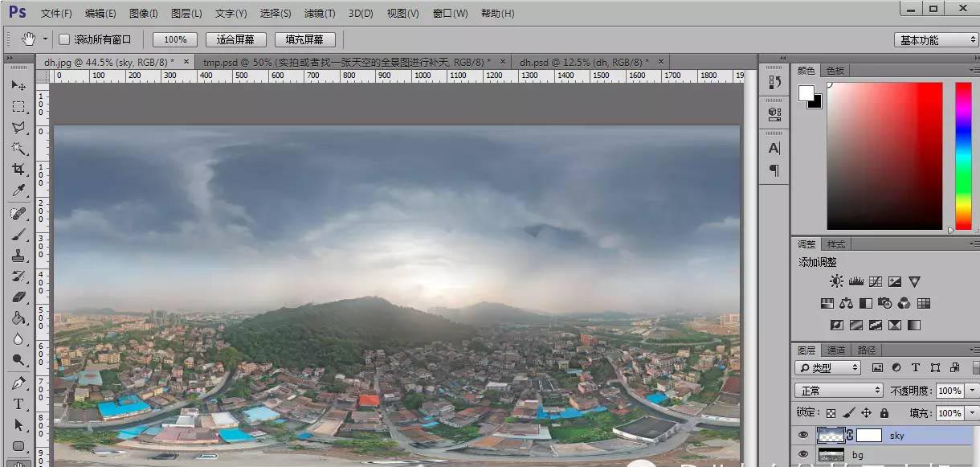Add a Brightness/Contrast adjustment
Image resolution: width=980 pixels, height=467 pixels.
click(x=837, y=281)
